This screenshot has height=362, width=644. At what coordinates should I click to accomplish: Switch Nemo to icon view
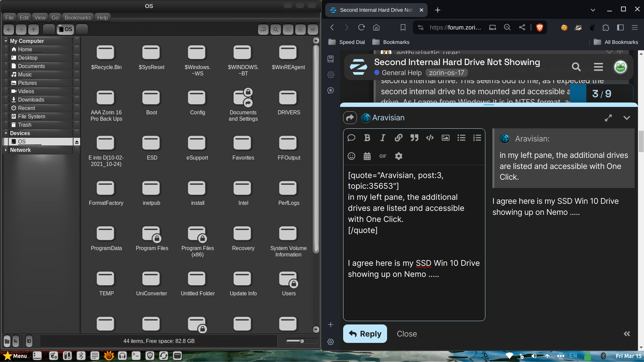tap(288, 29)
